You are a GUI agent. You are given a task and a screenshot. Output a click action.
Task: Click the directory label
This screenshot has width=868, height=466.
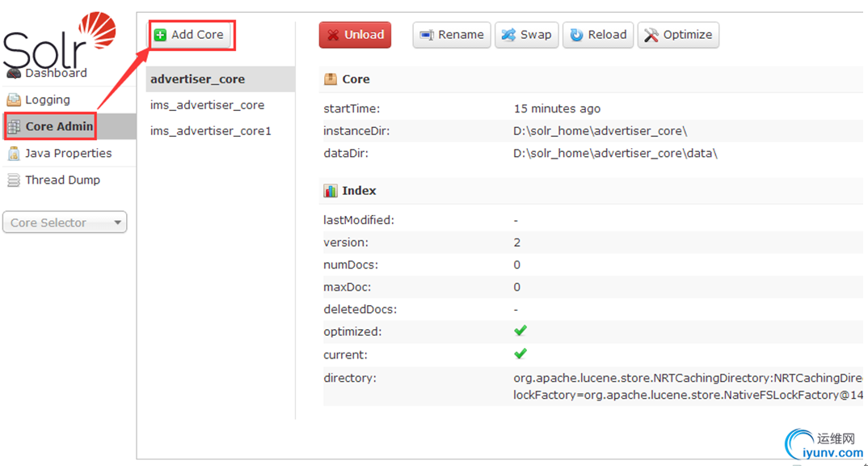pos(350,378)
